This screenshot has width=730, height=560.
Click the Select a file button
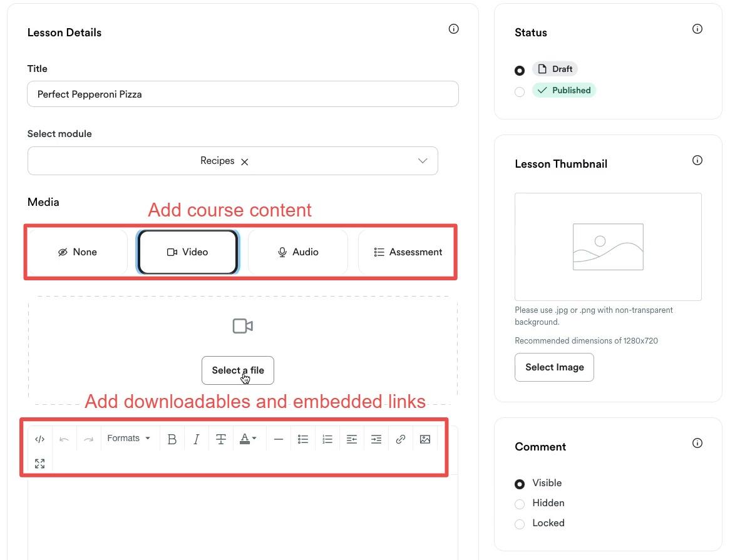(x=238, y=370)
